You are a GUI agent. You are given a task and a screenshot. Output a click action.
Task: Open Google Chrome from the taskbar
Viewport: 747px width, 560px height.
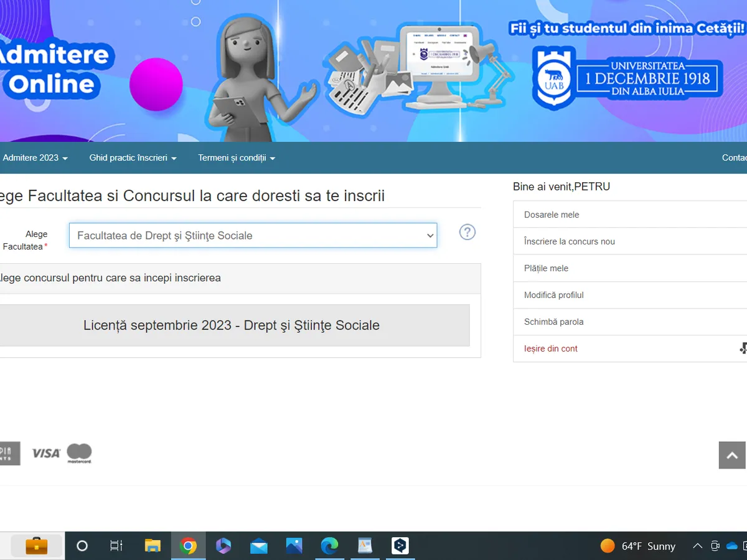tap(188, 546)
